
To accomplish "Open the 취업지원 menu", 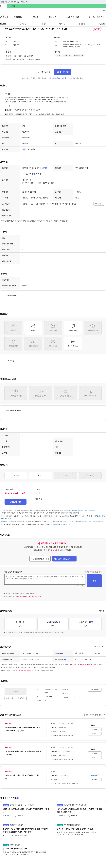I will click(x=35, y=17).
